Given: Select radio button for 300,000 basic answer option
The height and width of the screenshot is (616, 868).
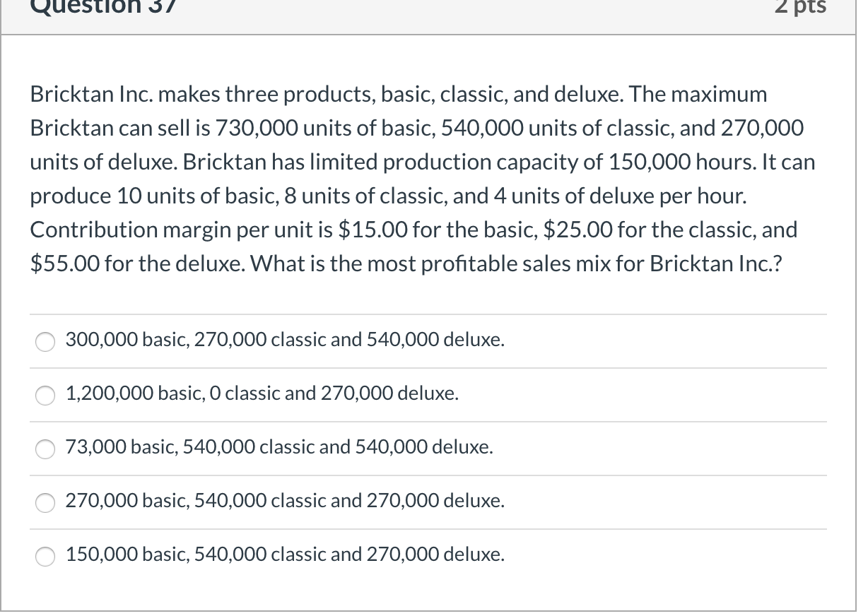Looking at the screenshot, I should [45, 341].
